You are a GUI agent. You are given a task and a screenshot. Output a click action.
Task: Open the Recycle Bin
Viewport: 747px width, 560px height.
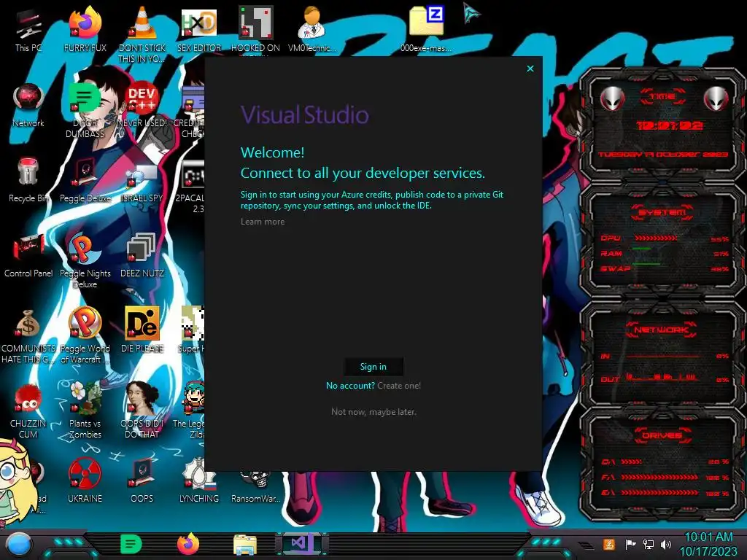tap(28, 180)
